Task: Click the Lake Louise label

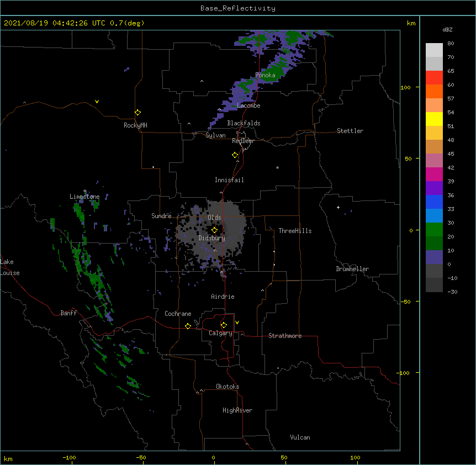Action: coord(10,267)
